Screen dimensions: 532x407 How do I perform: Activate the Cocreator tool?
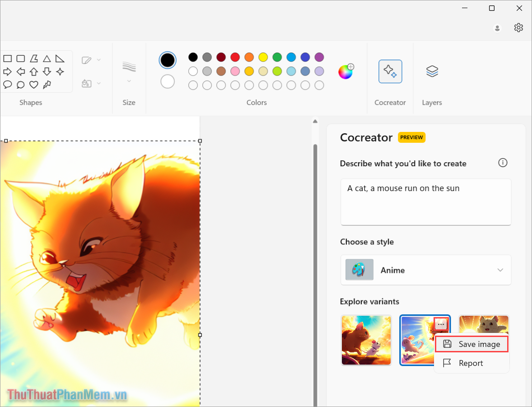click(390, 71)
